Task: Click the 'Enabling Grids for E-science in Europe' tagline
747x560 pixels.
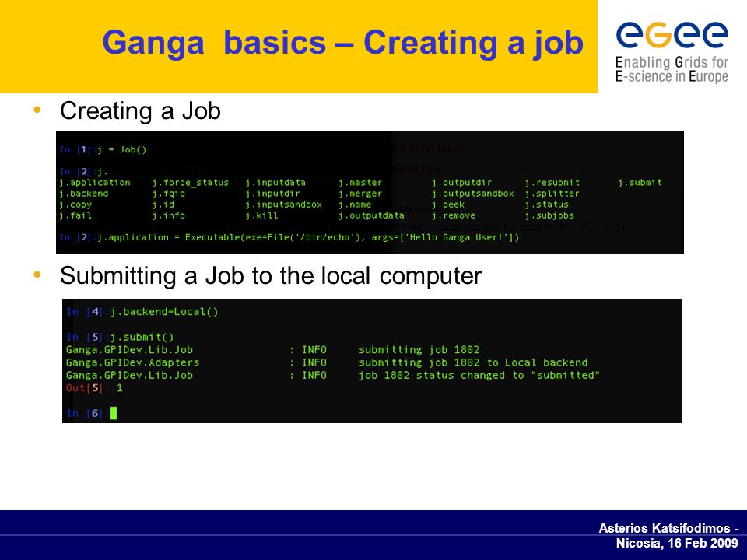Action: pyautogui.click(x=672, y=69)
